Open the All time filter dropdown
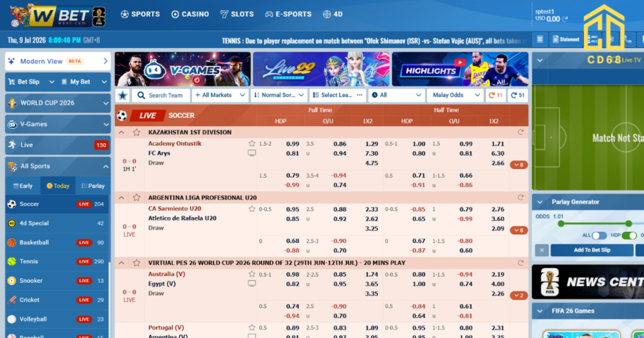This screenshot has height=338, width=644. click(x=396, y=95)
